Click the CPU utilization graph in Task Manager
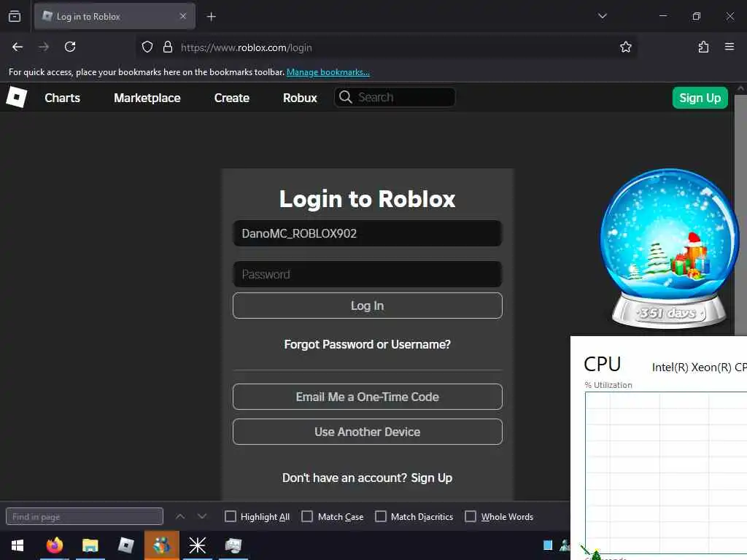Viewport: 747px width, 560px height. coord(666,472)
